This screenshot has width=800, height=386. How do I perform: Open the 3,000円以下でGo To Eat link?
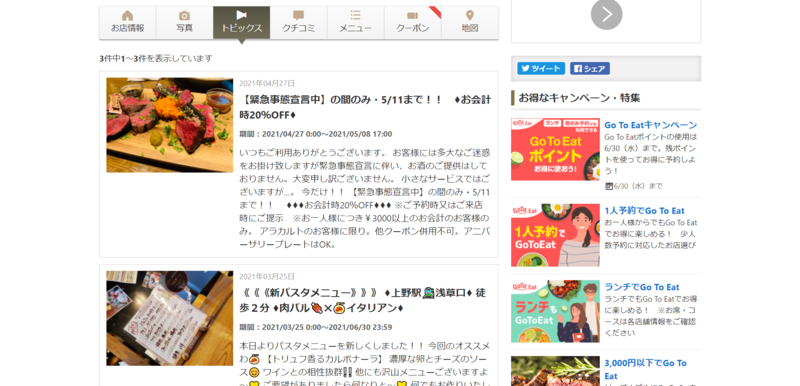click(645, 369)
